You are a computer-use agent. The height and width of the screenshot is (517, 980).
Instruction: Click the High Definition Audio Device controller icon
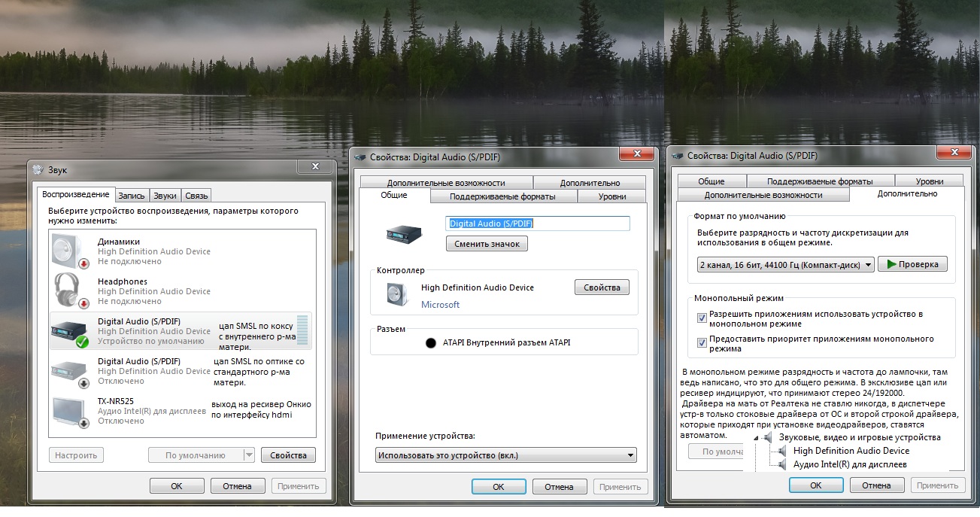pos(398,293)
